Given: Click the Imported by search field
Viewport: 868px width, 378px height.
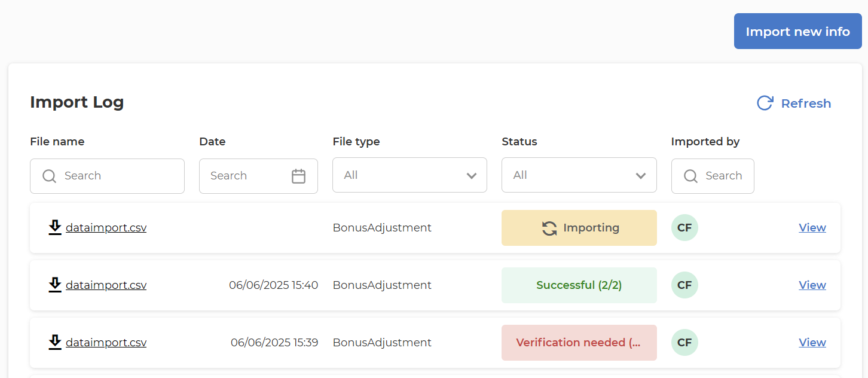Looking at the screenshot, I should click(713, 176).
